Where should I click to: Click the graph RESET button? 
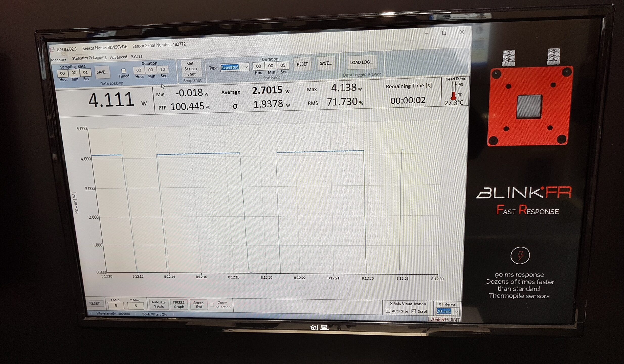tap(94, 303)
